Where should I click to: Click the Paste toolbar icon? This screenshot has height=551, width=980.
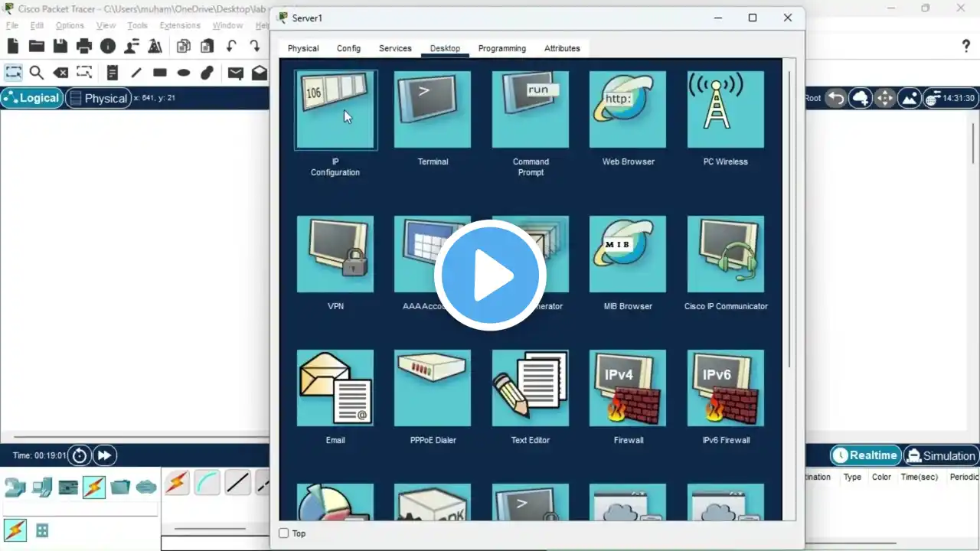pos(207,46)
